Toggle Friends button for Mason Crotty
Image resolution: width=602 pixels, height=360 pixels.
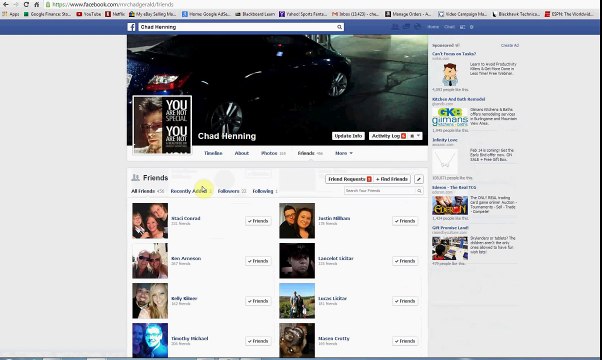point(405,341)
